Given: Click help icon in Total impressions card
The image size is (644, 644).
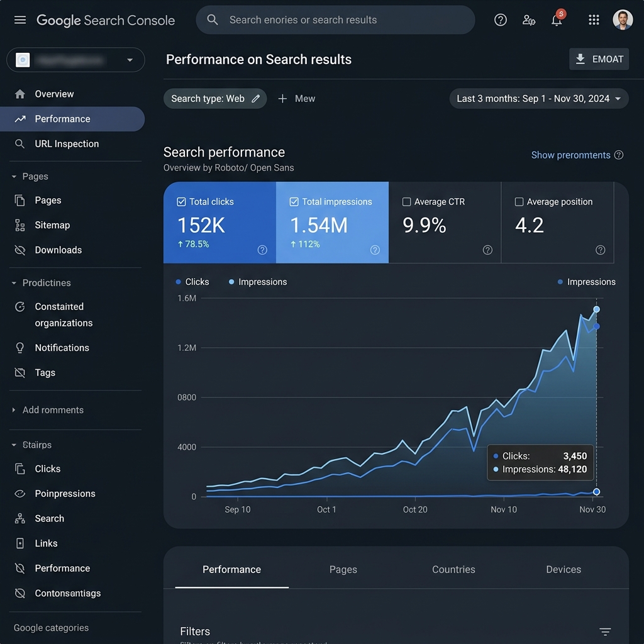Looking at the screenshot, I should pyautogui.click(x=375, y=250).
